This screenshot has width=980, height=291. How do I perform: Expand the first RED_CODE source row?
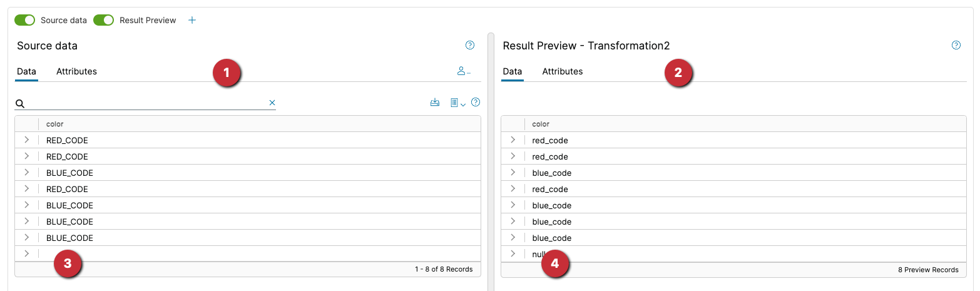click(26, 140)
